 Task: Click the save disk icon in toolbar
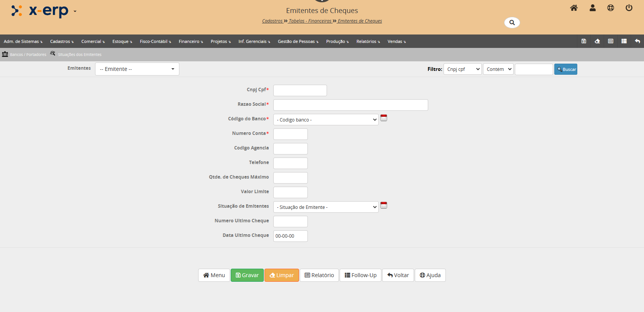(583, 41)
